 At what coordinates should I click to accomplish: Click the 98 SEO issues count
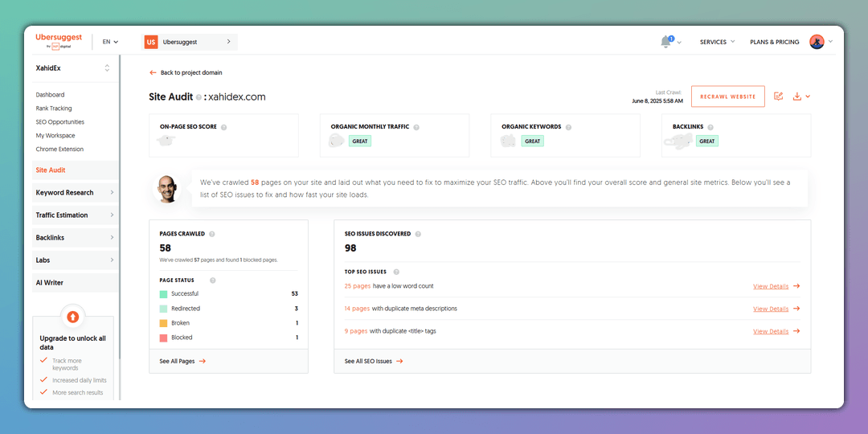350,248
